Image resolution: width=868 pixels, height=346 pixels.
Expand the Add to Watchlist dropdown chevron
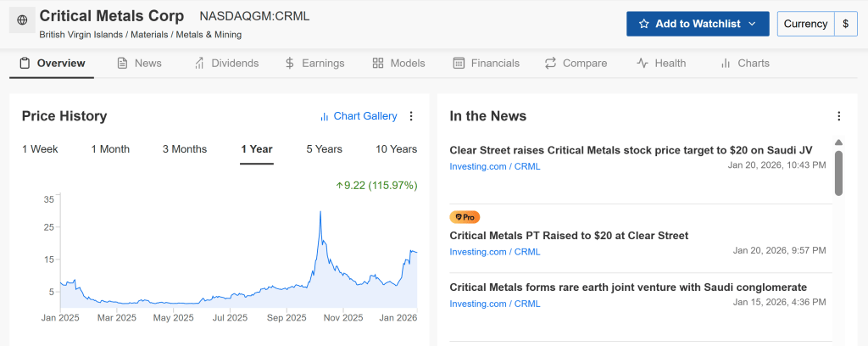tap(752, 24)
